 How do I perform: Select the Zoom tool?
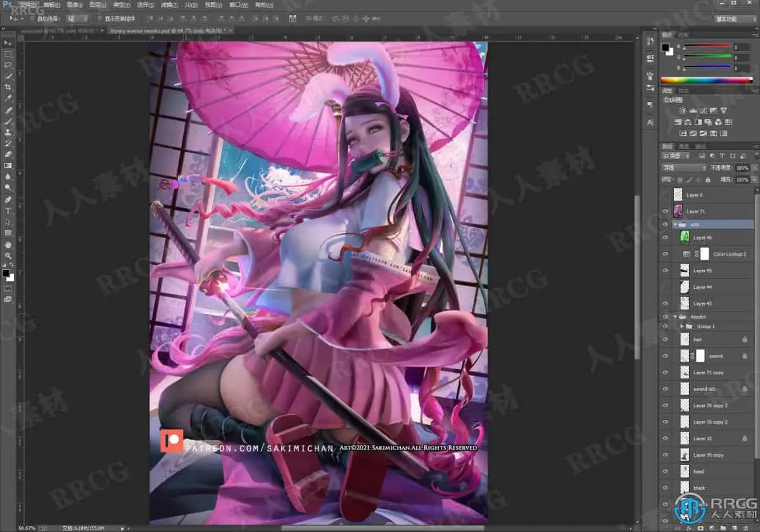pos(8,255)
